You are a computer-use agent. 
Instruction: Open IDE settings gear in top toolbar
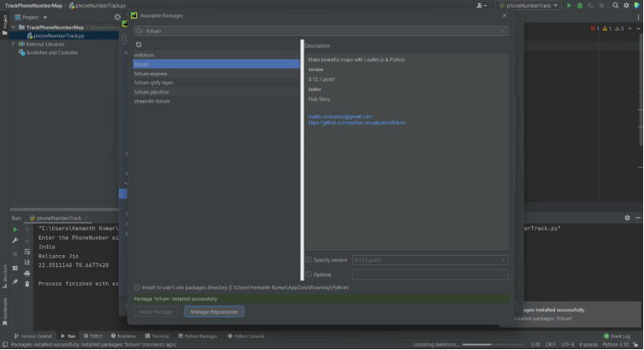pos(626,5)
